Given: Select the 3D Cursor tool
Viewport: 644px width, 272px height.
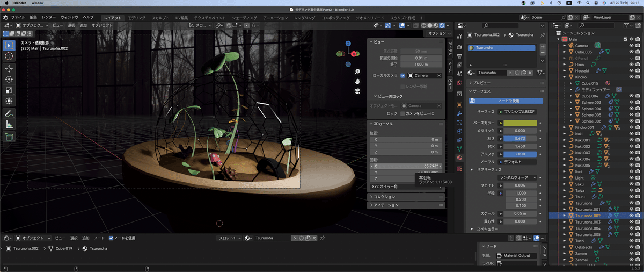Looking at the screenshot, I should point(9,56).
